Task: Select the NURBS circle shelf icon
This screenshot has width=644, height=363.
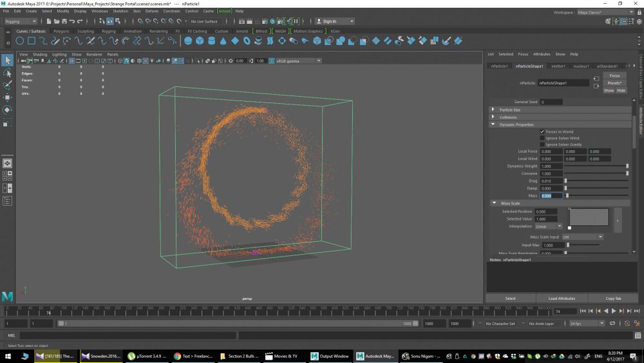Action: coord(20,41)
